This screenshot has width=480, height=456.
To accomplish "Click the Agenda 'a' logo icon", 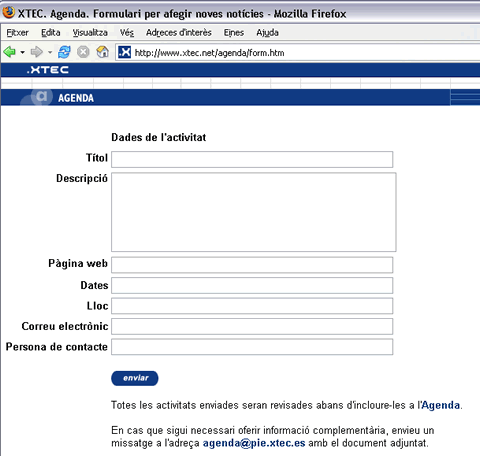I will 41,97.
